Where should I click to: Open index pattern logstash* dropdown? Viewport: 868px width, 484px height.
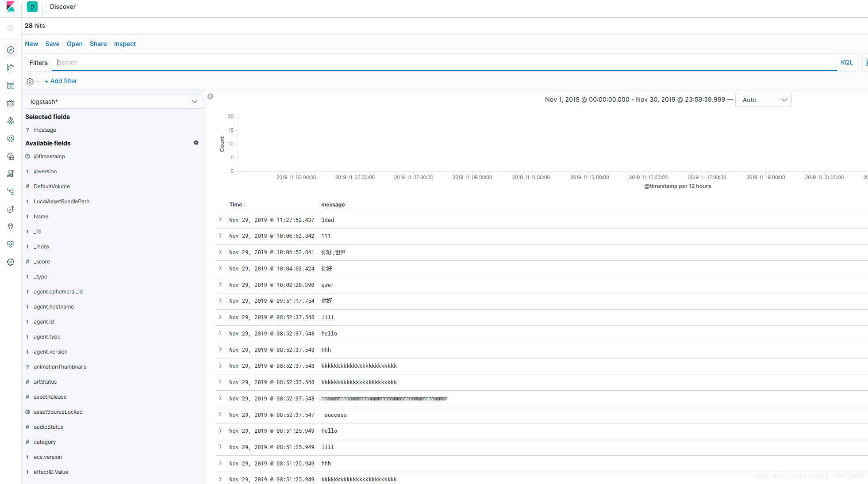[113, 102]
